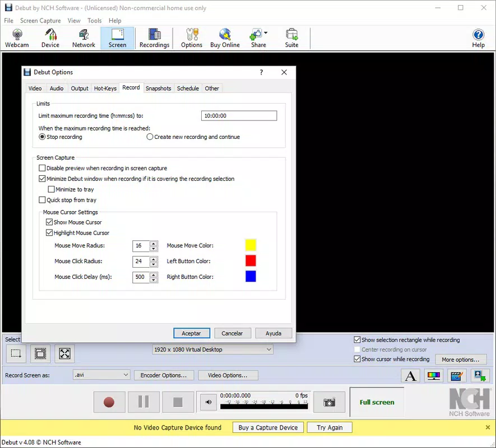Click the speaker audio icon
Viewport: 496px width, 448px height.
(x=208, y=402)
